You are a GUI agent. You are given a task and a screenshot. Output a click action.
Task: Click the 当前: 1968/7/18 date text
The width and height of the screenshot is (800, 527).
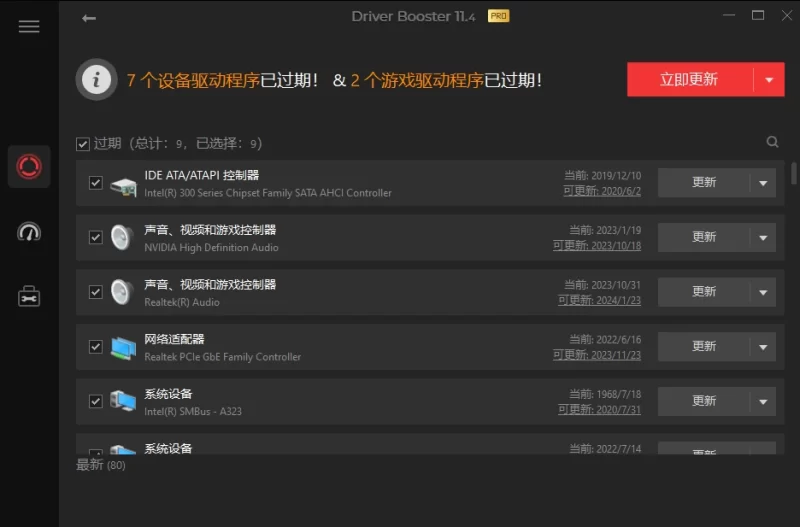[x=605, y=394]
